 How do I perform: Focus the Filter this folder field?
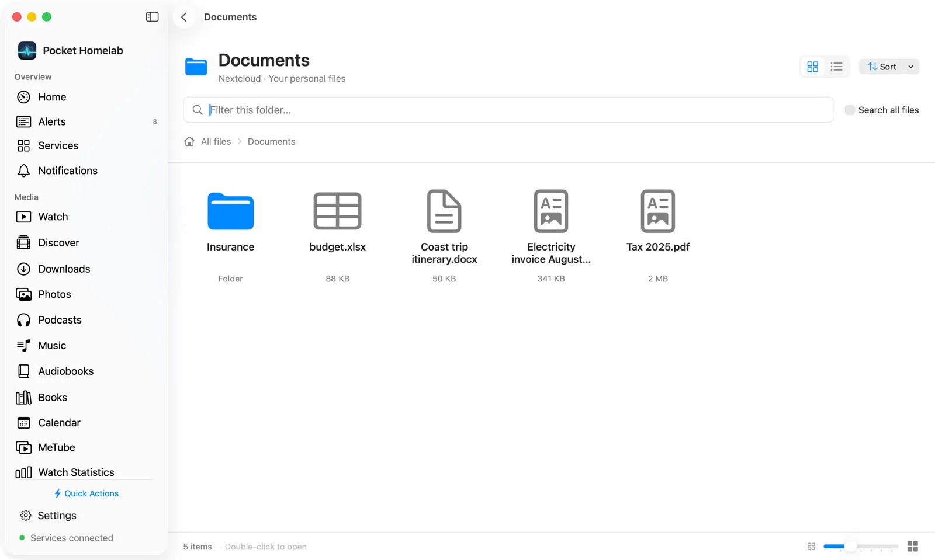pos(508,110)
